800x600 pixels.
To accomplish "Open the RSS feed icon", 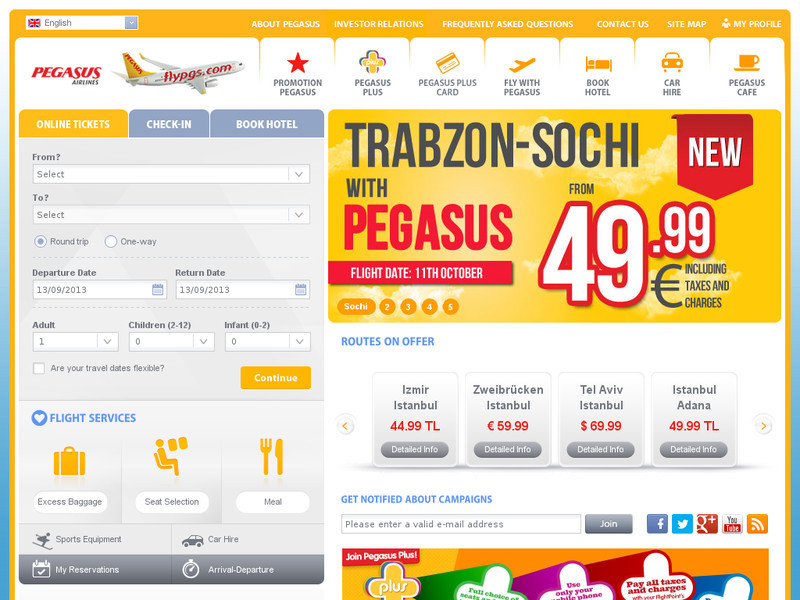I will 757,524.
